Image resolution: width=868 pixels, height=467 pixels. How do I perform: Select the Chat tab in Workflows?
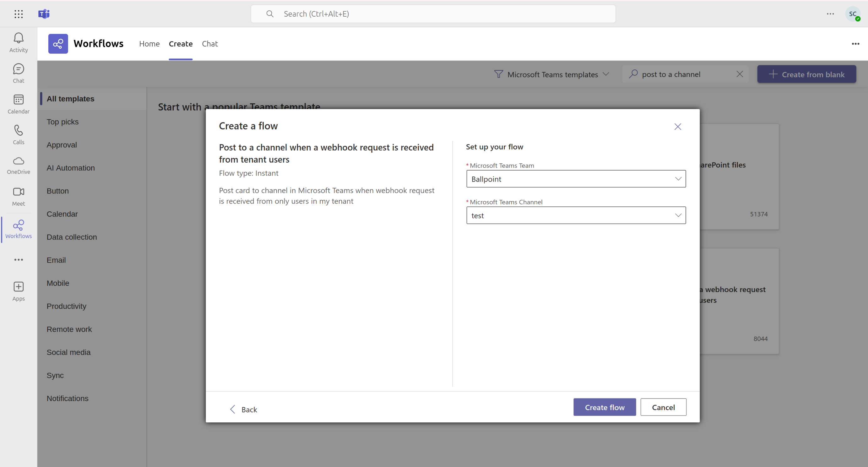click(x=209, y=44)
